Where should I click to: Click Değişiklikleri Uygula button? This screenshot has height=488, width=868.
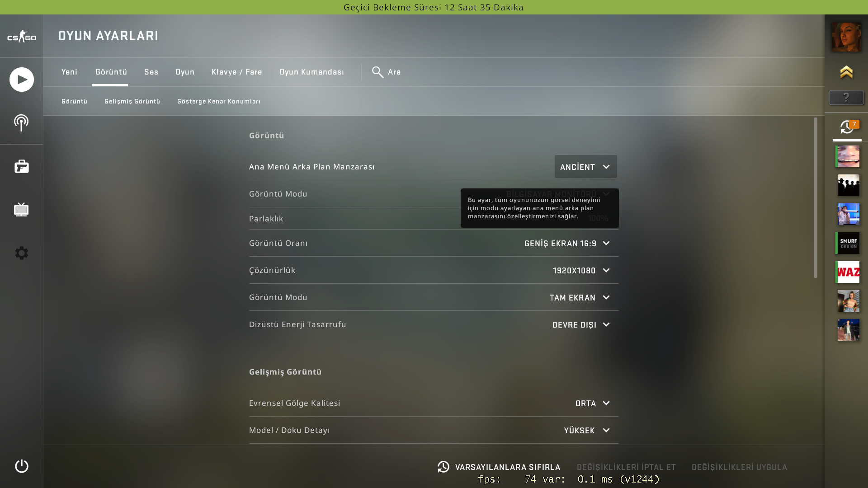(x=739, y=467)
